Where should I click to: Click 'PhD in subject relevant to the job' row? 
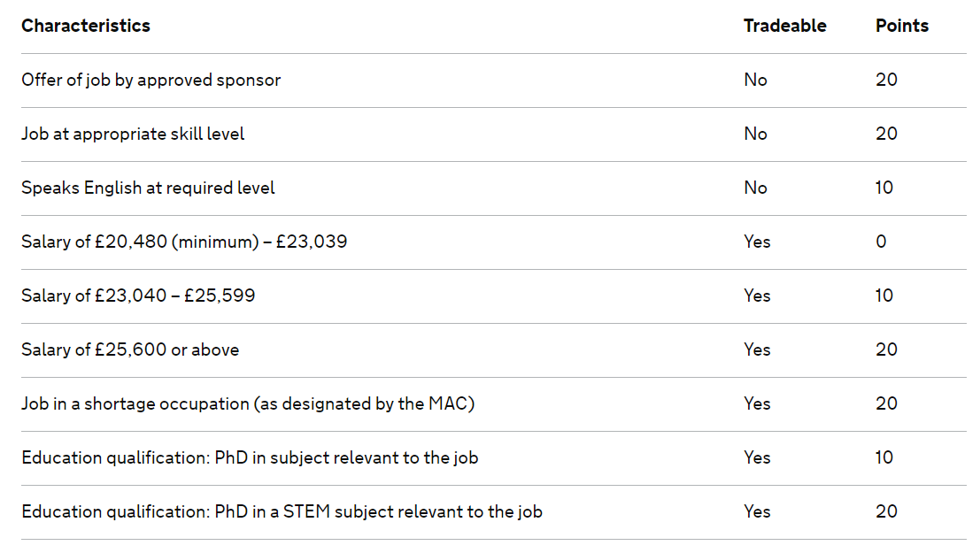[250, 457]
